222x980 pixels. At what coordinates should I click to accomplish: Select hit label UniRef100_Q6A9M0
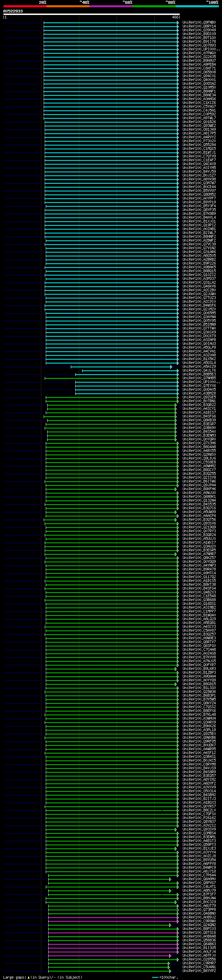click(199, 879)
